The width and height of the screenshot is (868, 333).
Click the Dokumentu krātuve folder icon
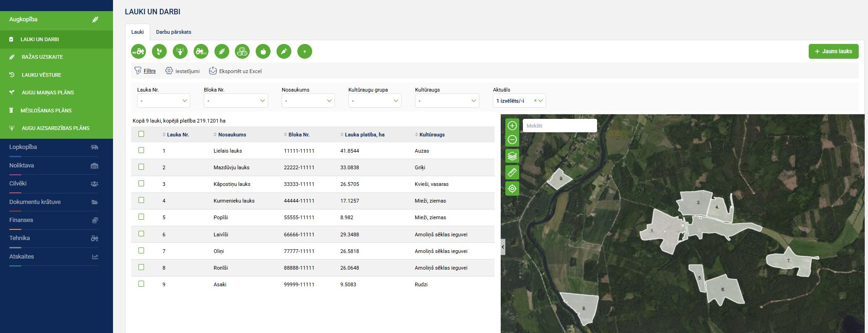(x=94, y=202)
